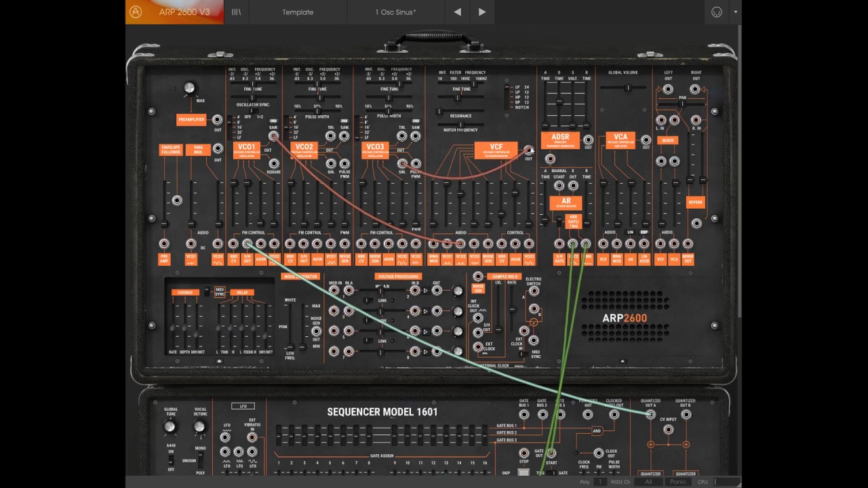Click the Noise Gen OUT jack
The height and width of the screenshot is (488, 868).
click(x=316, y=331)
